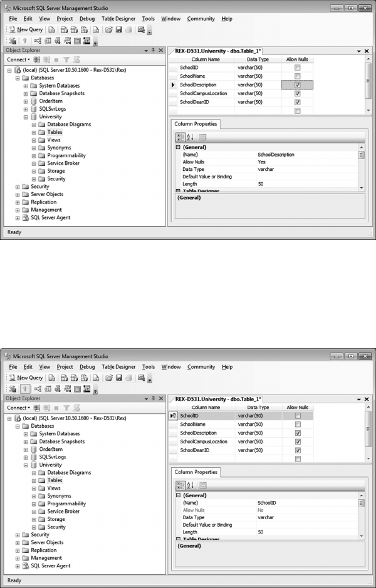Open Community menu in bottom window

coord(201,367)
